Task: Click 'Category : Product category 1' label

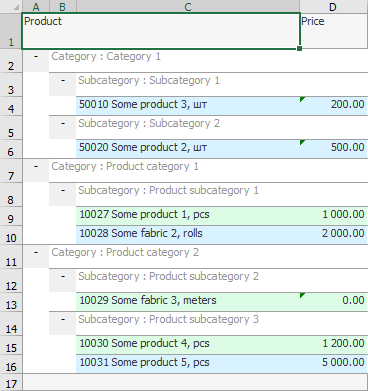Action: [125, 166]
